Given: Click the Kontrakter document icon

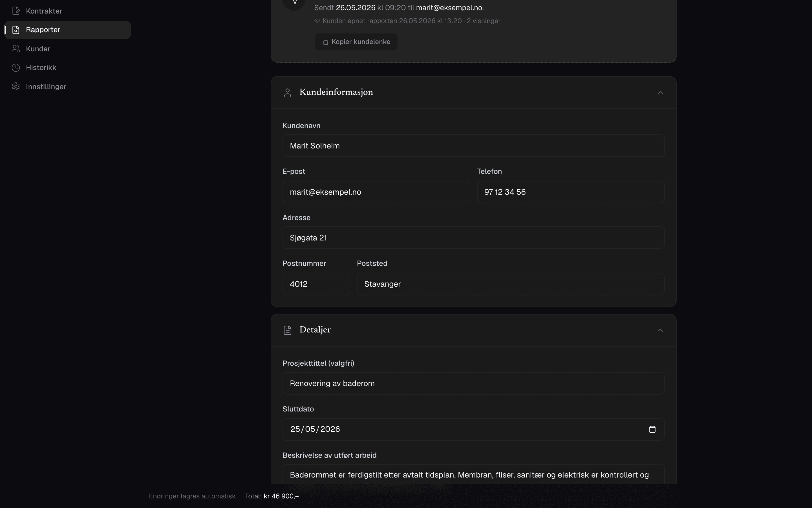Looking at the screenshot, I should coord(16,11).
